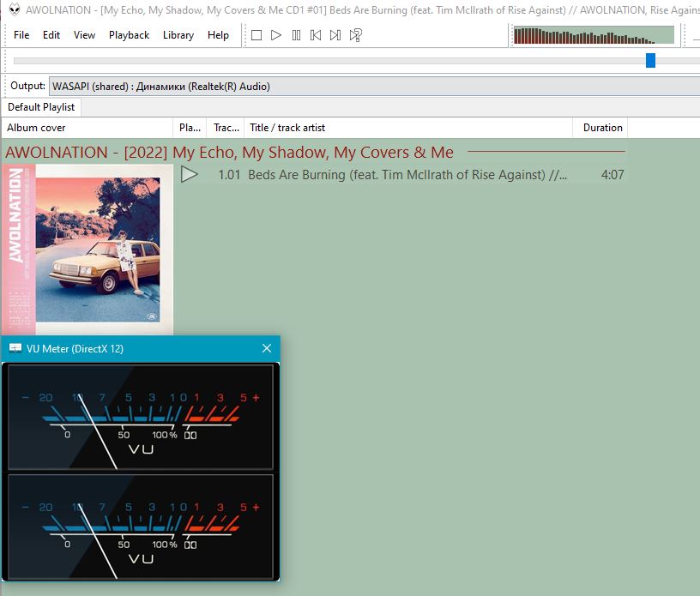Image resolution: width=700 pixels, height=596 pixels.
Task: Open the Library menu
Action: (x=178, y=35)
